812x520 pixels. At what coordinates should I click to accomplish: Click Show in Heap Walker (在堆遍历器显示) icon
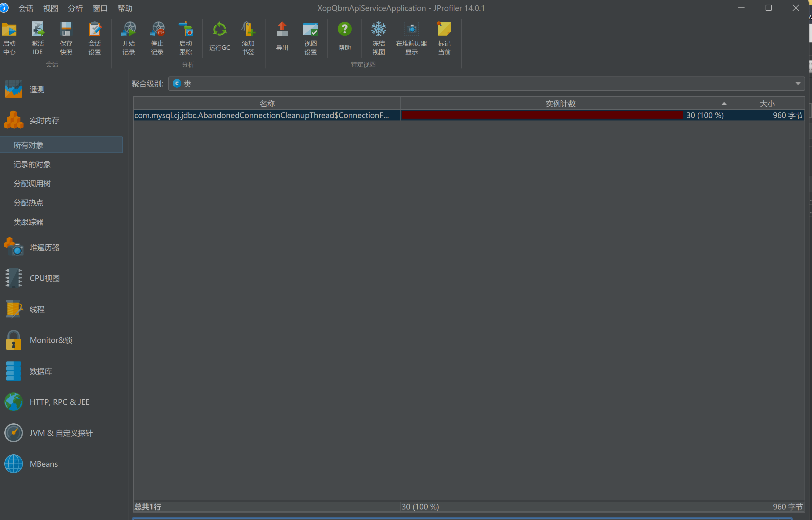(411, 30)
